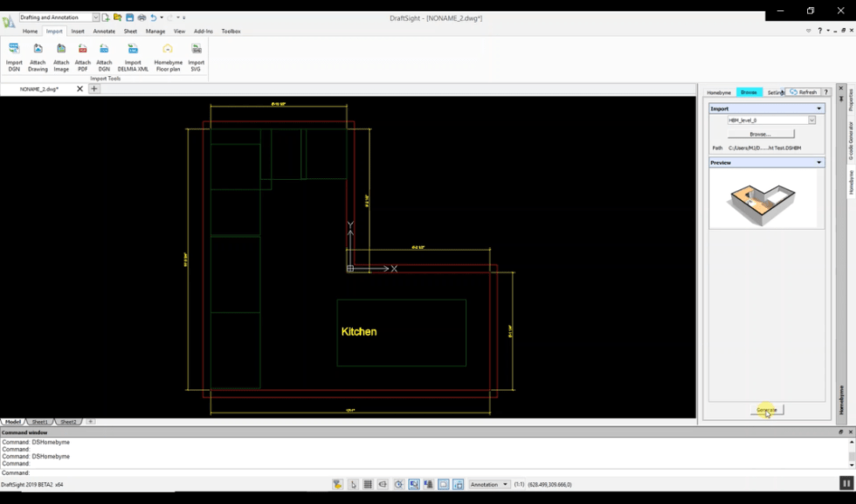Select the Attach Drawing tool
The height and width of the screenshot is (504, 856).
(x=38, y=56)
